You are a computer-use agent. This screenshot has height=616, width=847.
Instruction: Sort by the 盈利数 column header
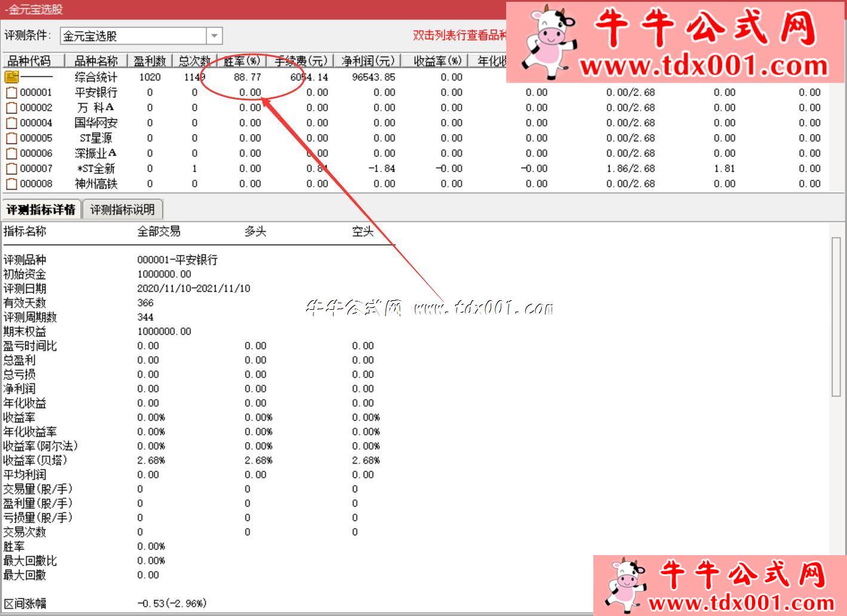[150, 61]
